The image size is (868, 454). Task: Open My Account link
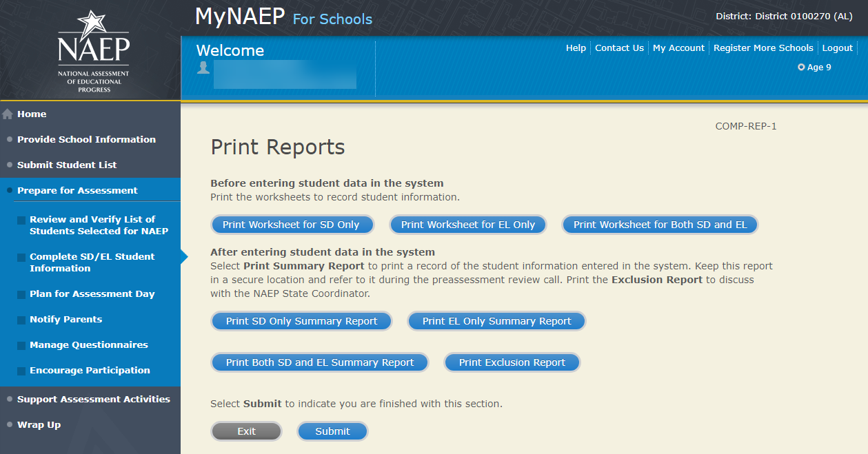pos(678,48)
